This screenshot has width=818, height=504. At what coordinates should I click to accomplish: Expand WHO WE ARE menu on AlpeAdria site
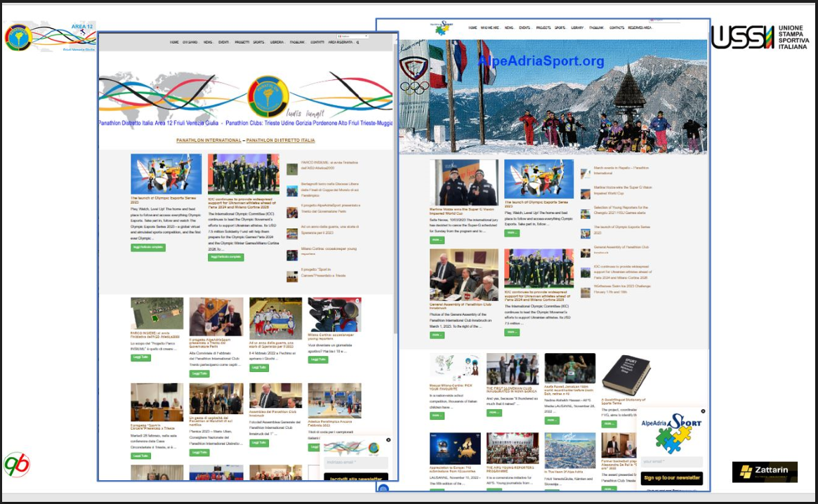(490, 27)
